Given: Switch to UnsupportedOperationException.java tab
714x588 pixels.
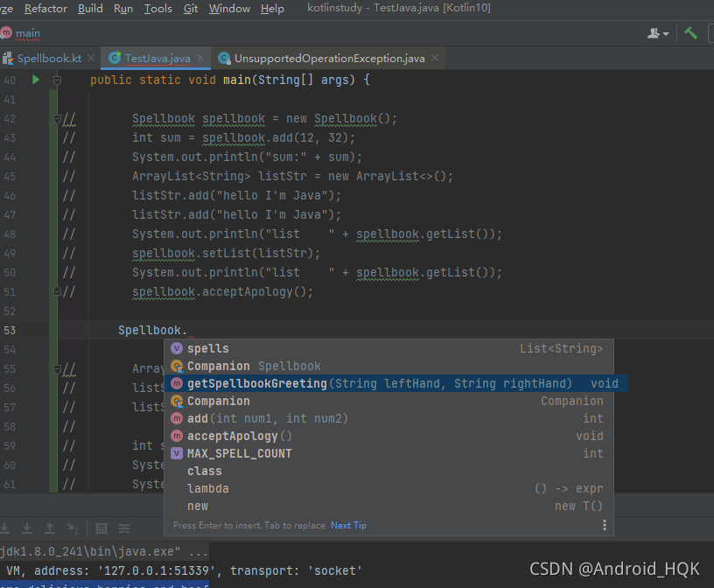Looking at the screenshot, I should click(x=329, y=59).
